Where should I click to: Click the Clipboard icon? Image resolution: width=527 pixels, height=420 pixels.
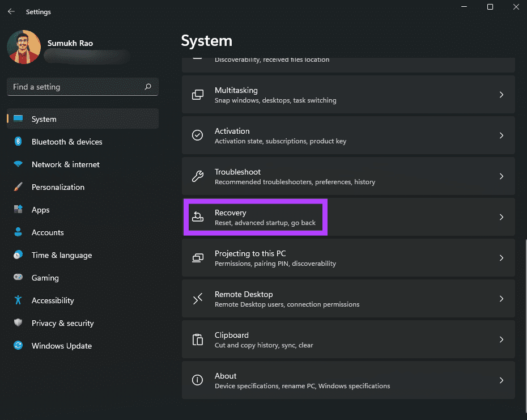pyautogui.click(x=198, y=340)
